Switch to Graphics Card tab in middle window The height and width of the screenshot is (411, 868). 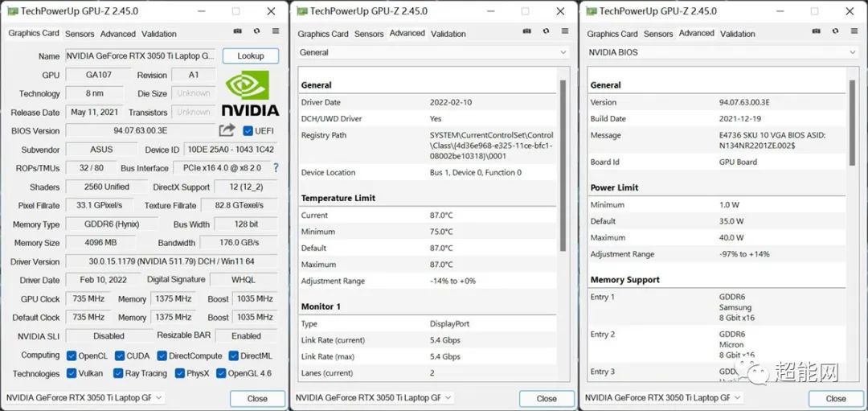click(x=323, y=34)
